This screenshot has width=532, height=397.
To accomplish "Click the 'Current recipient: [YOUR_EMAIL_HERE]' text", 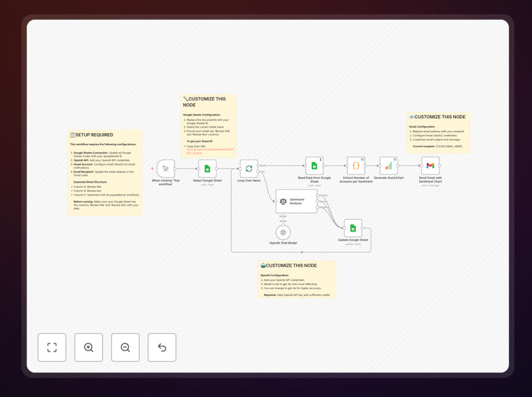I will 438,147.
